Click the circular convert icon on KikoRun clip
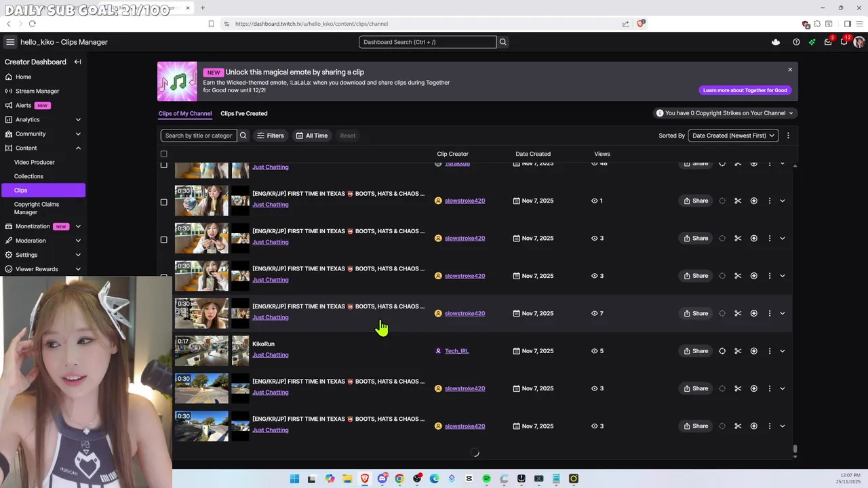This screenshot has height=488, width=868. click(x=722, y=351)
